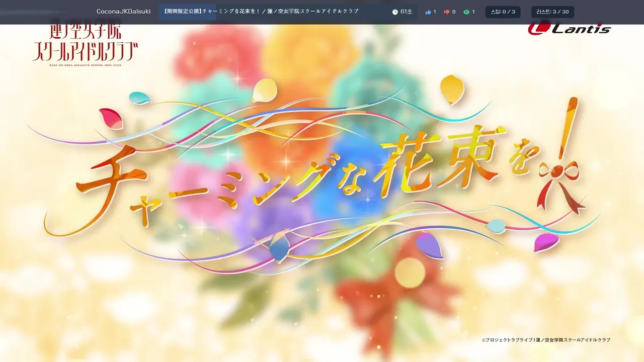Click the 스킵: 0 / 3 skip button

[503, 12]
